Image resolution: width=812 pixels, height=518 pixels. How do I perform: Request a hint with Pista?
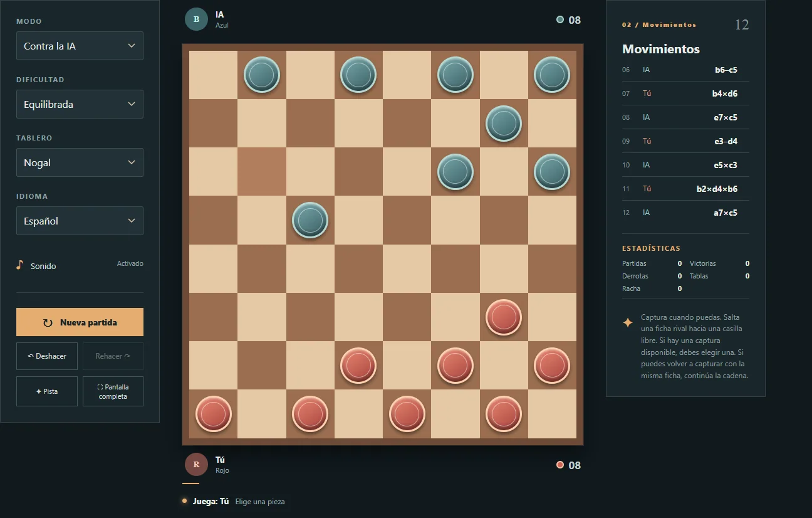[x=47, y=391]
